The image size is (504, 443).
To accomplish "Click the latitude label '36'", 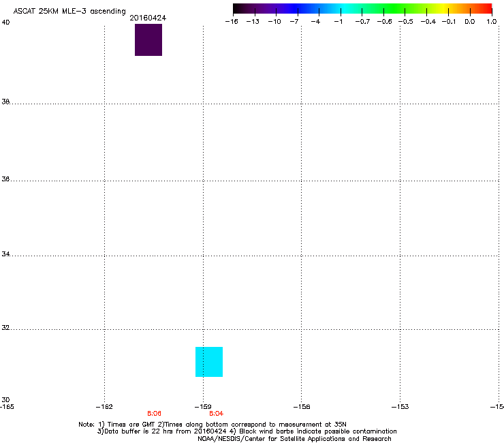I will (5, 179).
